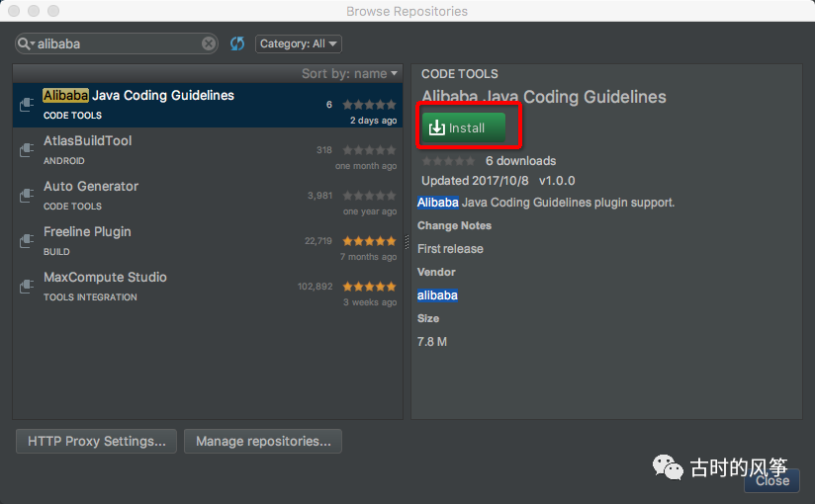This screenshot has height=504, width=815.
Task: Click the 3,981 download count
Action: click(319, 196)
